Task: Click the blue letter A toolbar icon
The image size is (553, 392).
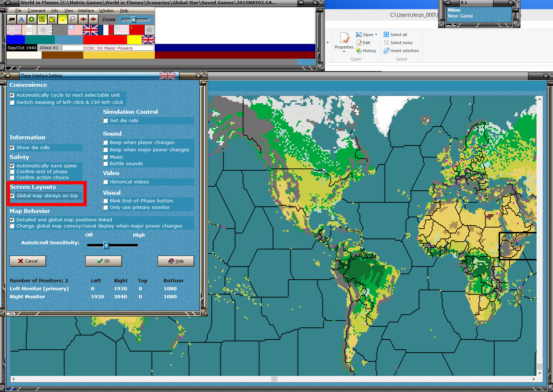Action: [22, 19]
